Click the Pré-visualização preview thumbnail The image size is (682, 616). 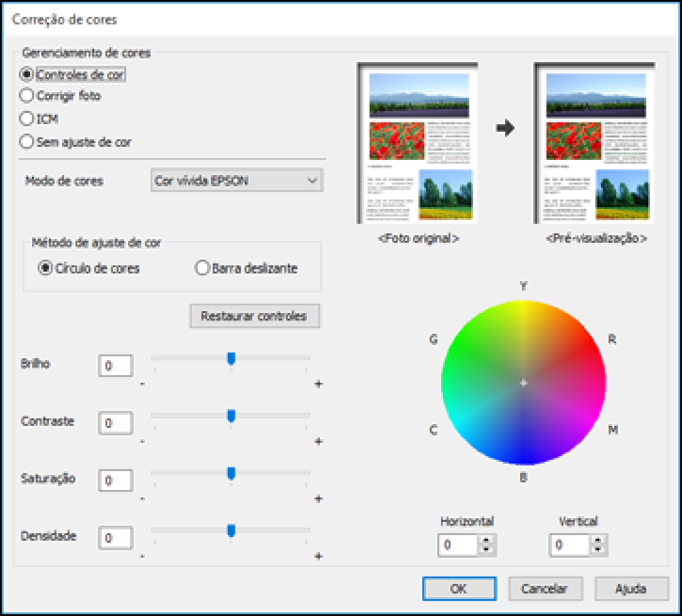pyautogui.click(x=595, y=144)
